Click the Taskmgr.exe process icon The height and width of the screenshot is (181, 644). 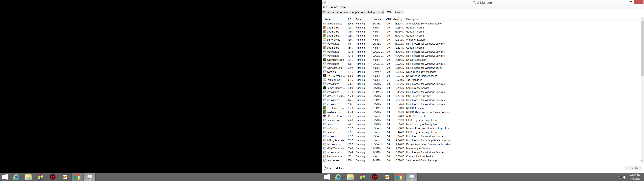pos(324,80)
